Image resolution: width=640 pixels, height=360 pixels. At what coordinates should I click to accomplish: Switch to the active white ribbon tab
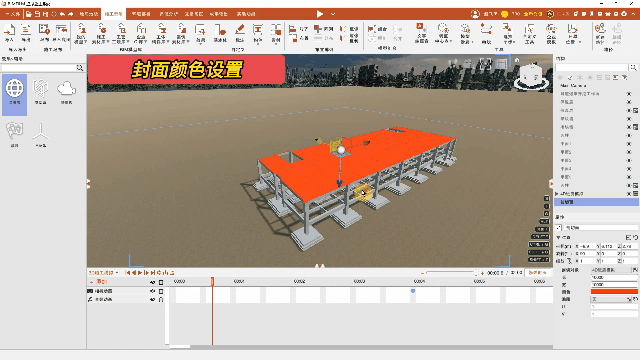(x=113, y=14)
